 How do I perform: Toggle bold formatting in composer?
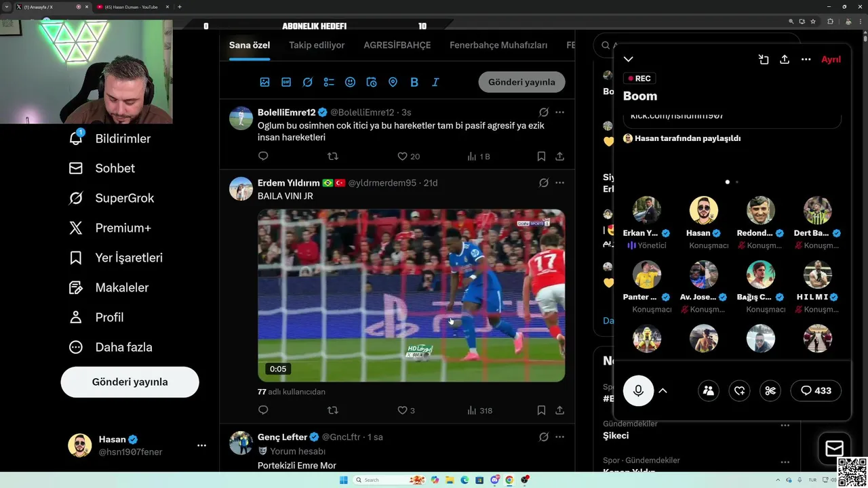pyautogui.click(x=414, y=82)
